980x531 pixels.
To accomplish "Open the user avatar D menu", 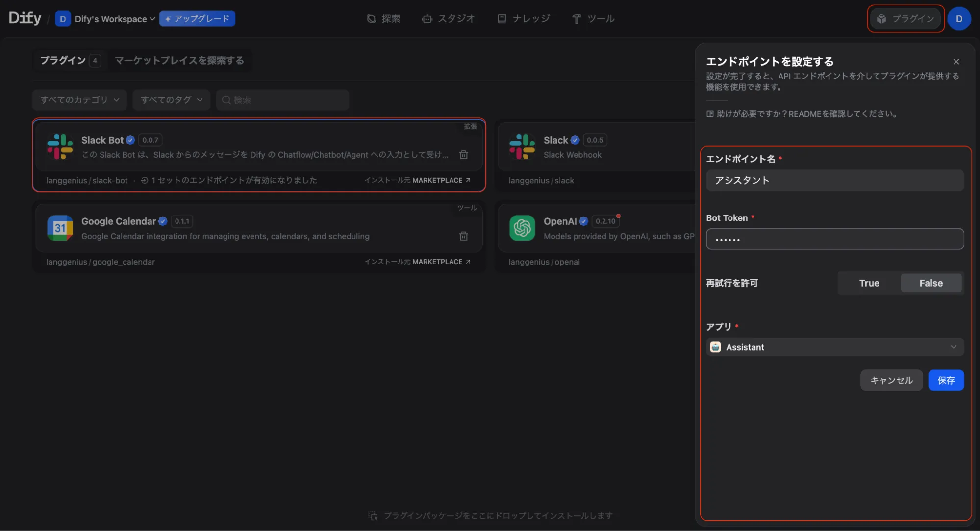I will pos(958,19).
